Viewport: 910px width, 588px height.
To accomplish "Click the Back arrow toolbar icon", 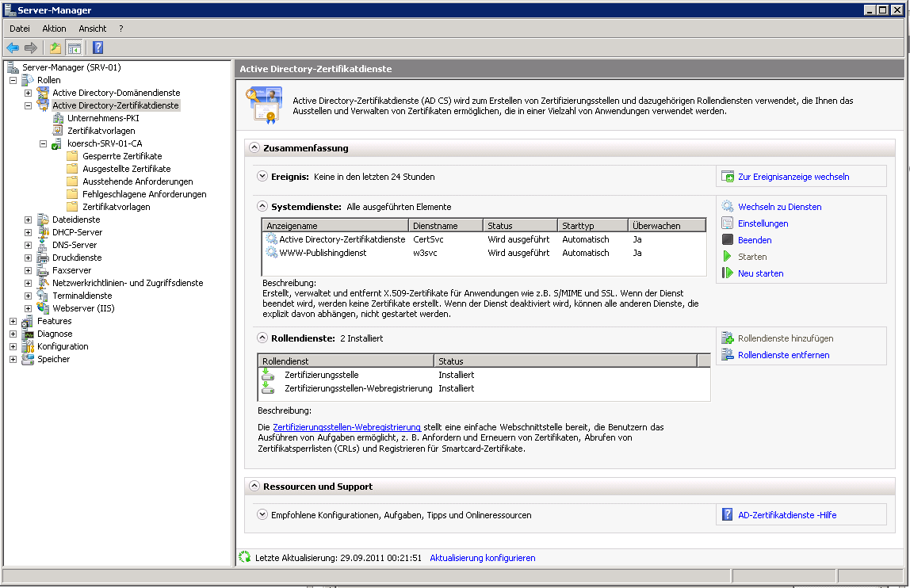I will pos(13,48).
